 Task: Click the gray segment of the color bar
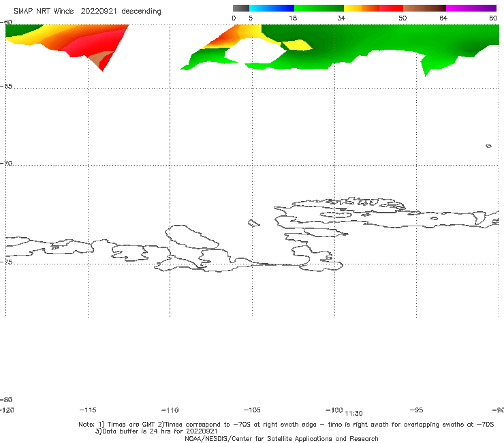pyautogui.click(x=241, y=8)
